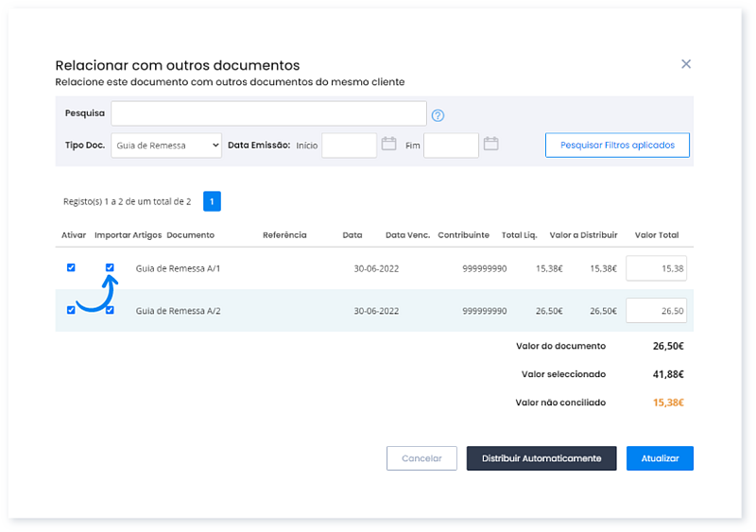The image size is (756, 532).
Task: Click the Início date input field
Action: coord(349,146)
